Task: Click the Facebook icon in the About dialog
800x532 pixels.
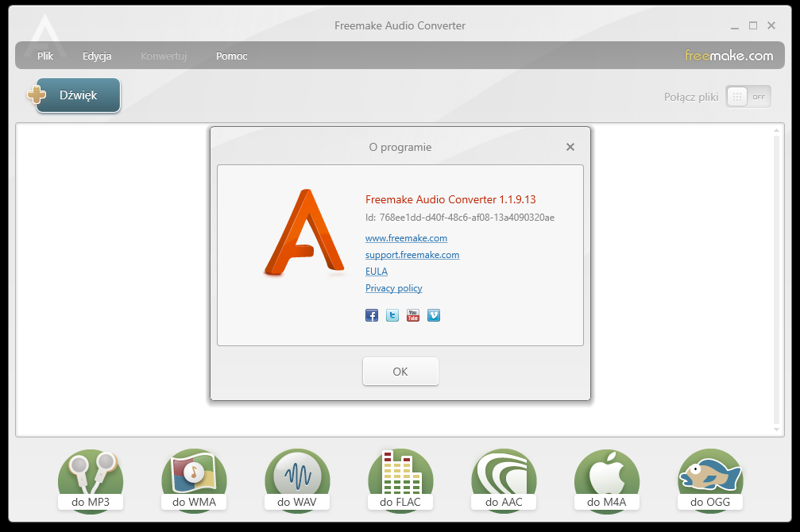Action: point(372,315)
